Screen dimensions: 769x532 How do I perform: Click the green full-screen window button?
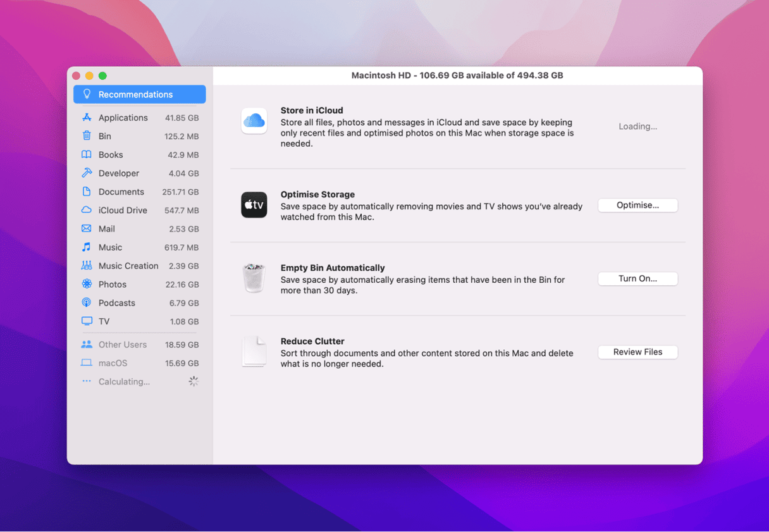coord(102,76)
